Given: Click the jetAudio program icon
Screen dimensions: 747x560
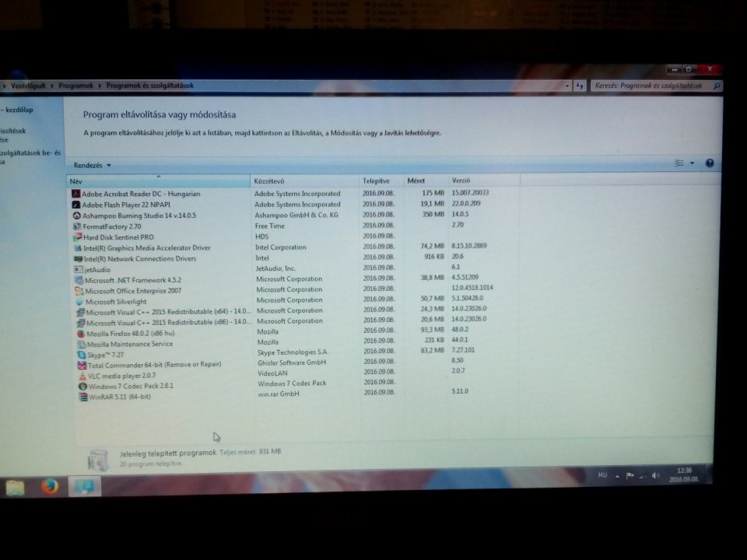Looking at the screenshot, I should tap(79, 270).
